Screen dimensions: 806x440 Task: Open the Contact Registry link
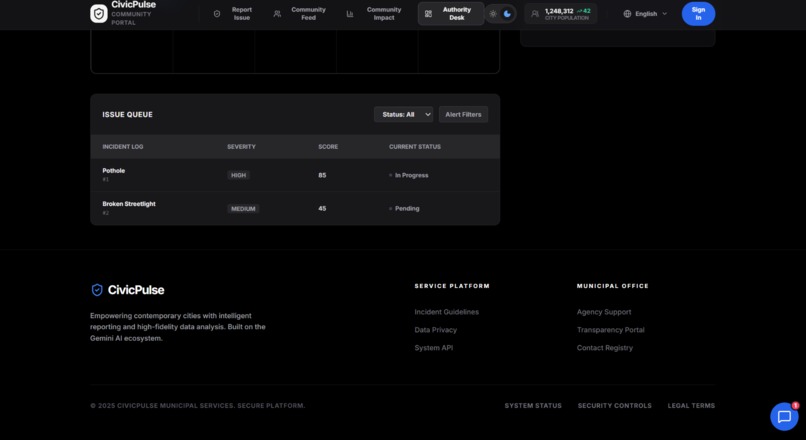pyautogui.click(x=605, y=348)
